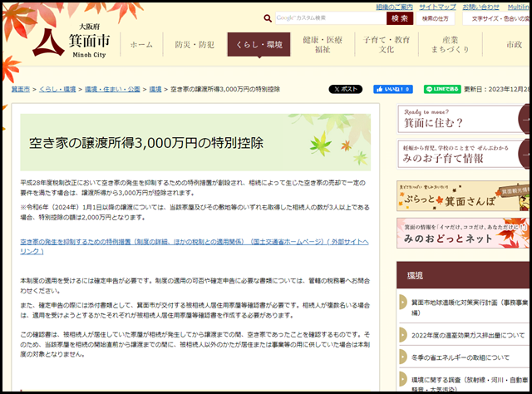Go to the 健康・医療 福祉 navigation tab

323,44
